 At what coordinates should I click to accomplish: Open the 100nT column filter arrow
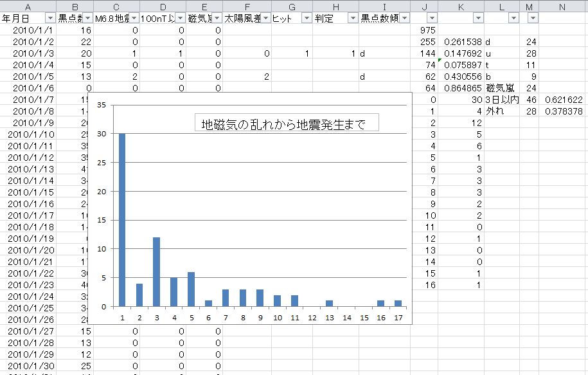pyautogui.click(x=180, y=18)
